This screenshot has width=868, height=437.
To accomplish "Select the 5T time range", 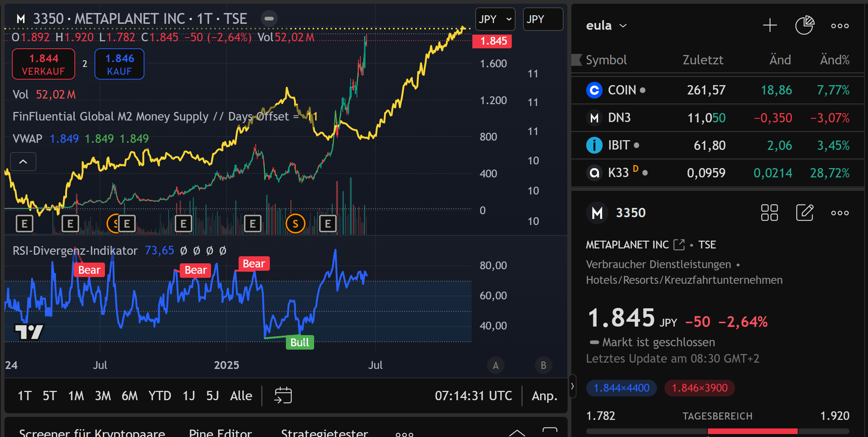I will [50, 396].
